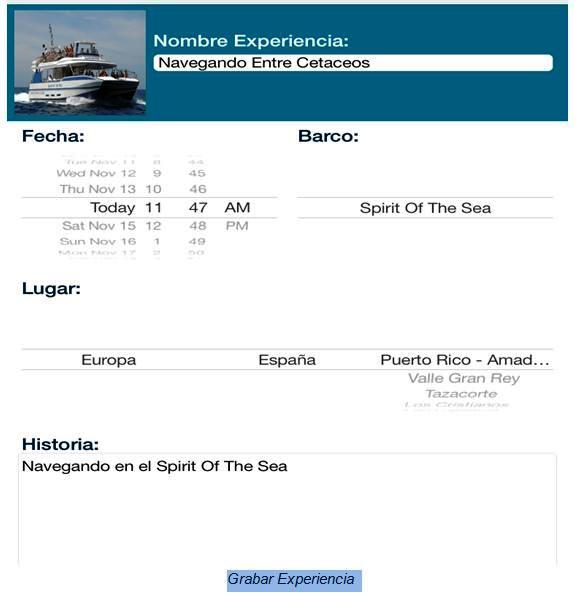Viewport: 575px width, 597px height.
Task: Select AM in the time picker
Action: pyautogui.click(x=237, y=208)
